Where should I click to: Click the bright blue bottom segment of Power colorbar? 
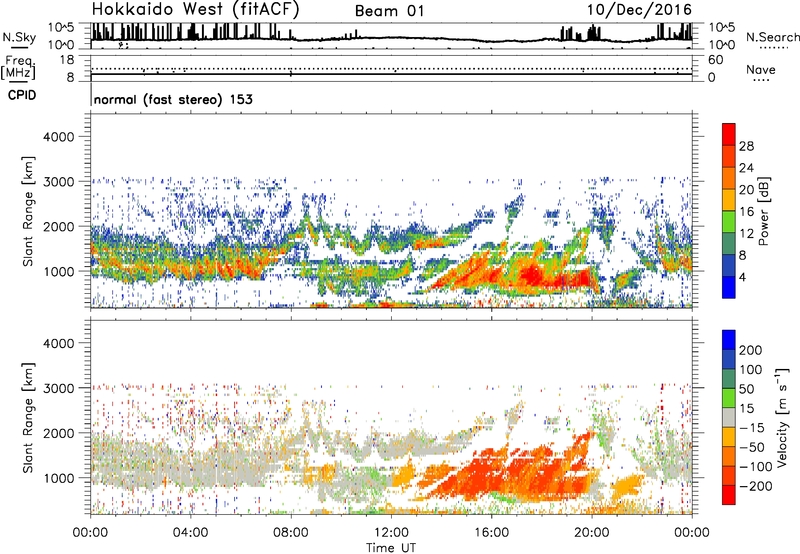[x=729, y=287]
